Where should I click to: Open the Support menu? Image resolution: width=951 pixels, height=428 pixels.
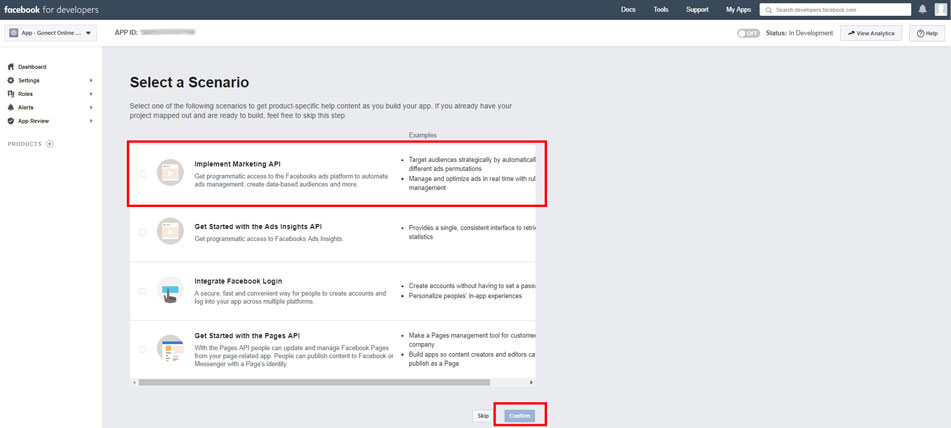click(x=697, y=10)
